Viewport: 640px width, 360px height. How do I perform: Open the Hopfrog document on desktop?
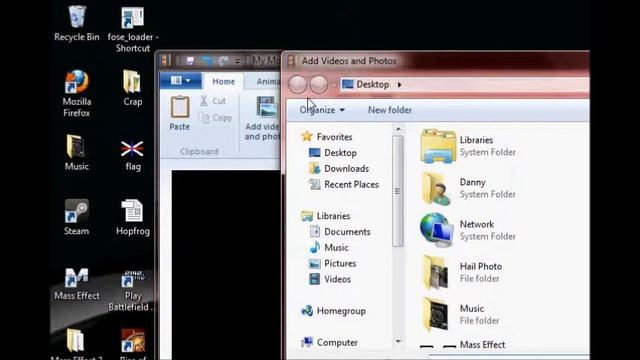tap(132, 217)
